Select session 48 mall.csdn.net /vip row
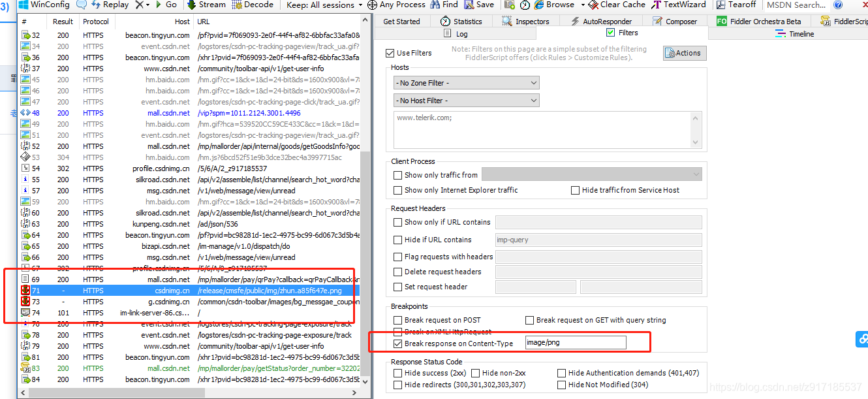The height and width of the screenshot is (399, 868). tap(189, 113)
